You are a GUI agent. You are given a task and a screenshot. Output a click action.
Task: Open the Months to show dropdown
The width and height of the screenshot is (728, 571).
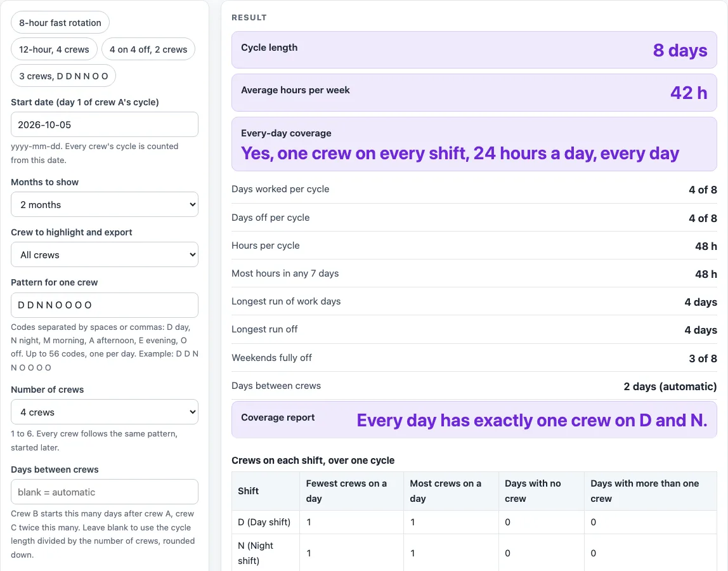[x=105, y=204]
